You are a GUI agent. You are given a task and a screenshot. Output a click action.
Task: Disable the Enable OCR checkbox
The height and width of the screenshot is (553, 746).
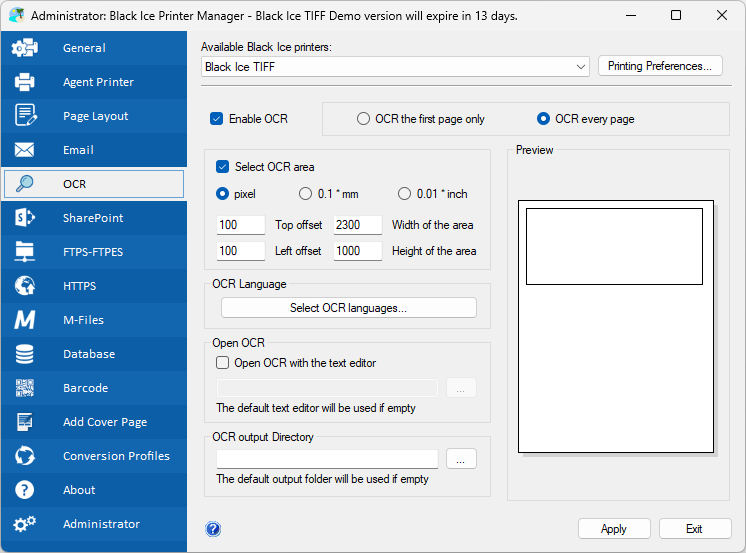217,119
